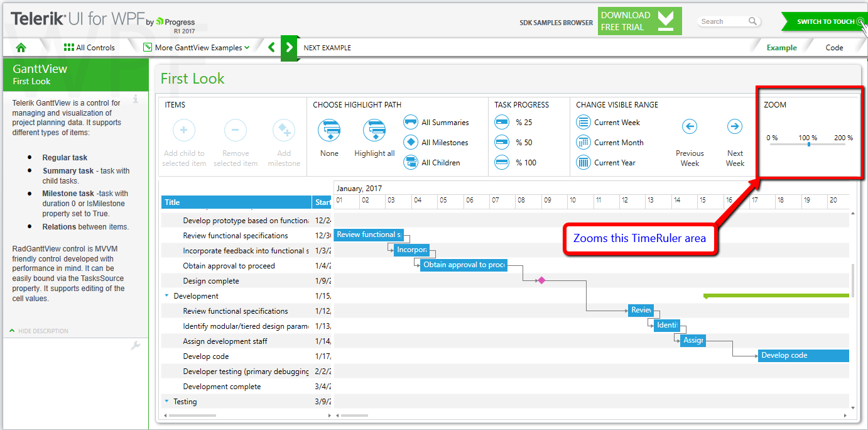The image size is (868, 430).
Task: Select Develop code task bar
Action: [x=803, y=355]
